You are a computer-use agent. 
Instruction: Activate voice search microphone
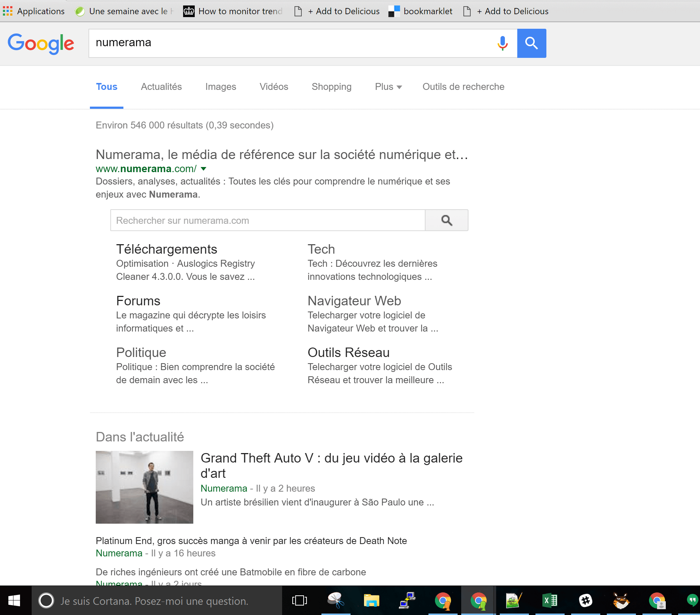[502, 43]
